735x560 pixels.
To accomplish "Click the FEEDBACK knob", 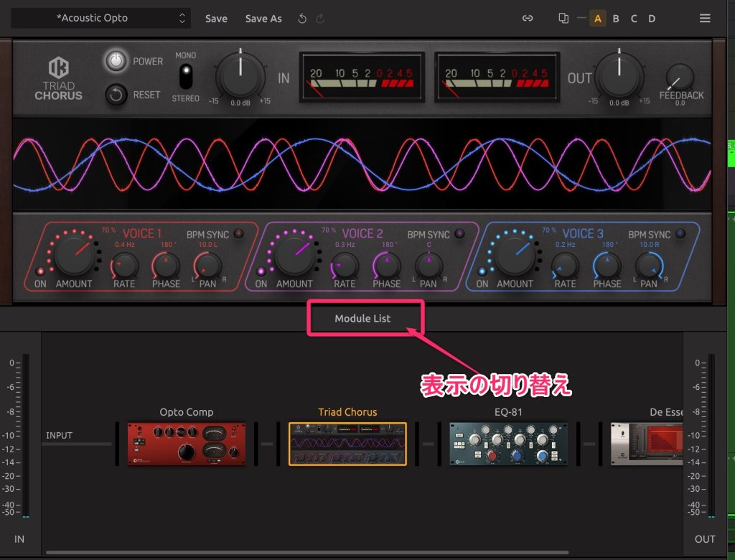I will click(679, 78).
